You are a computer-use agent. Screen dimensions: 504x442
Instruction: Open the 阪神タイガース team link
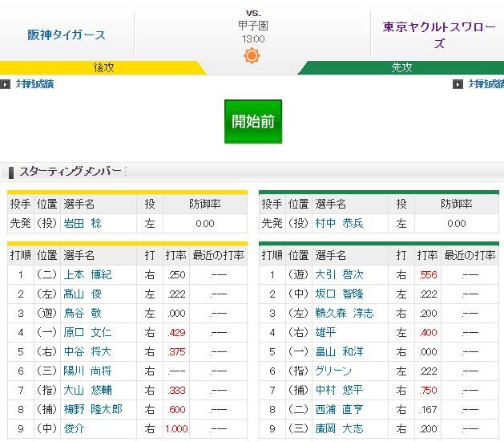67,35
